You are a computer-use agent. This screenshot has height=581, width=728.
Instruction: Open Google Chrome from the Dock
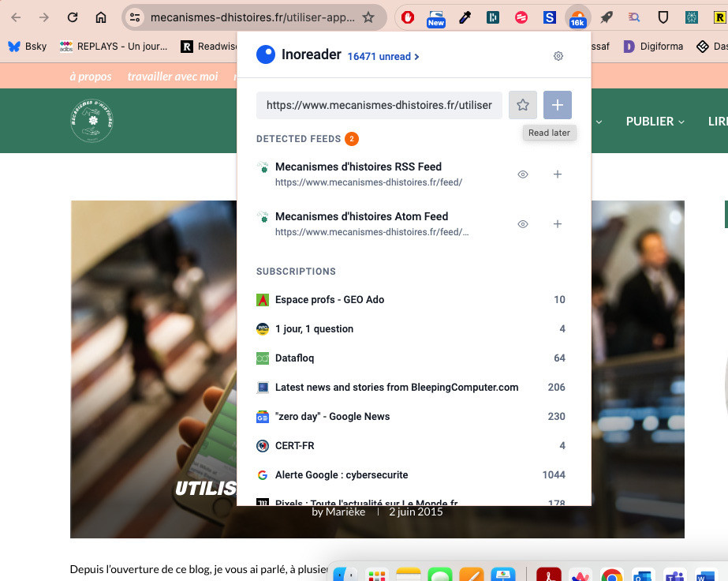tap(611, 575)
